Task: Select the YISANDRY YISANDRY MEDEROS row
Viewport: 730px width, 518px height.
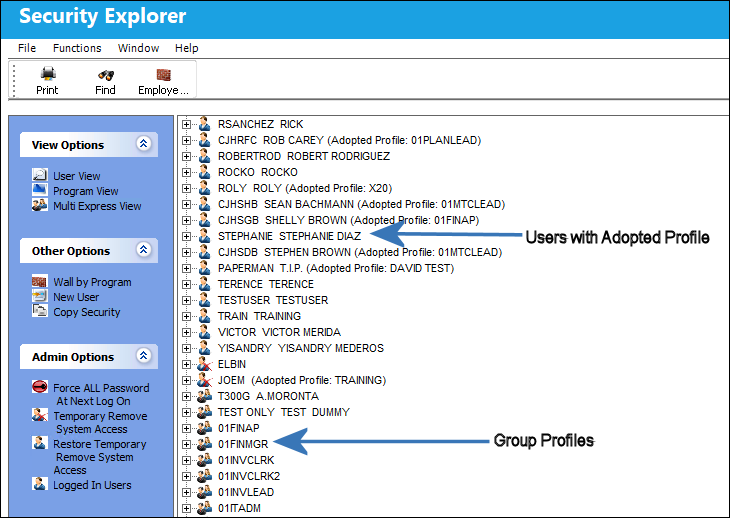Action: (301, 348)
